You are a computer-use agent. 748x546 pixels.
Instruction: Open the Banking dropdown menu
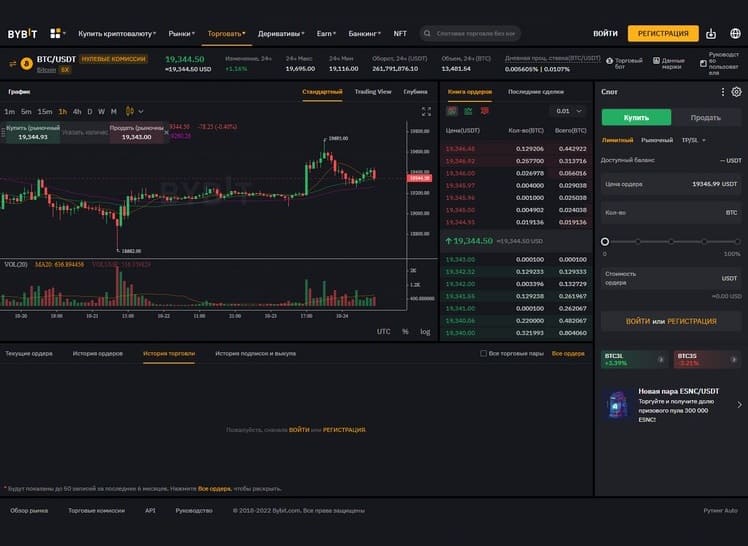pyautogui.click(x=364, y=34)
